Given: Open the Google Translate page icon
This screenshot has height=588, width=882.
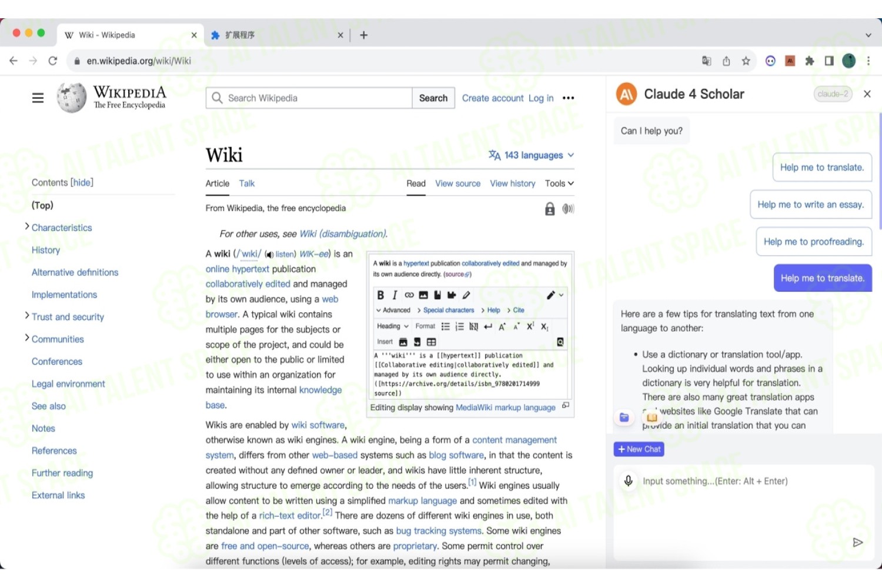Looking at the screenshot, I should 707,61.
